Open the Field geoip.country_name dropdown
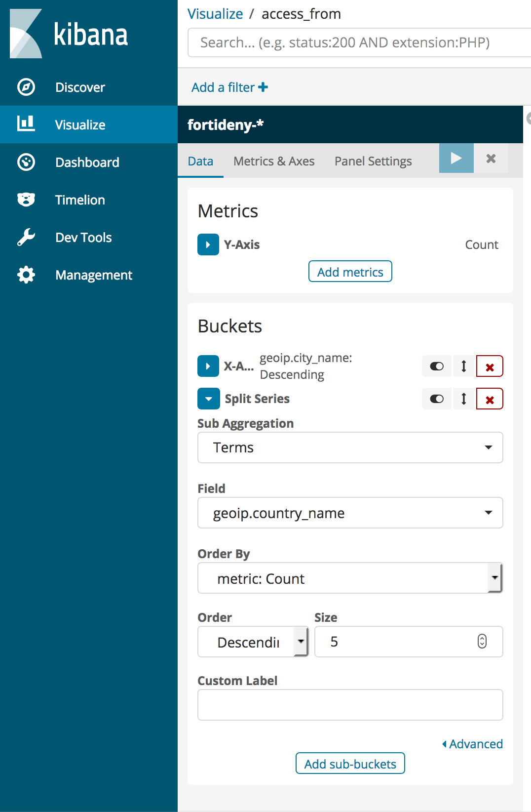Image resolution: width=531 pixels, height=812 pixels. pyautogui.click(x=350, y=513)
